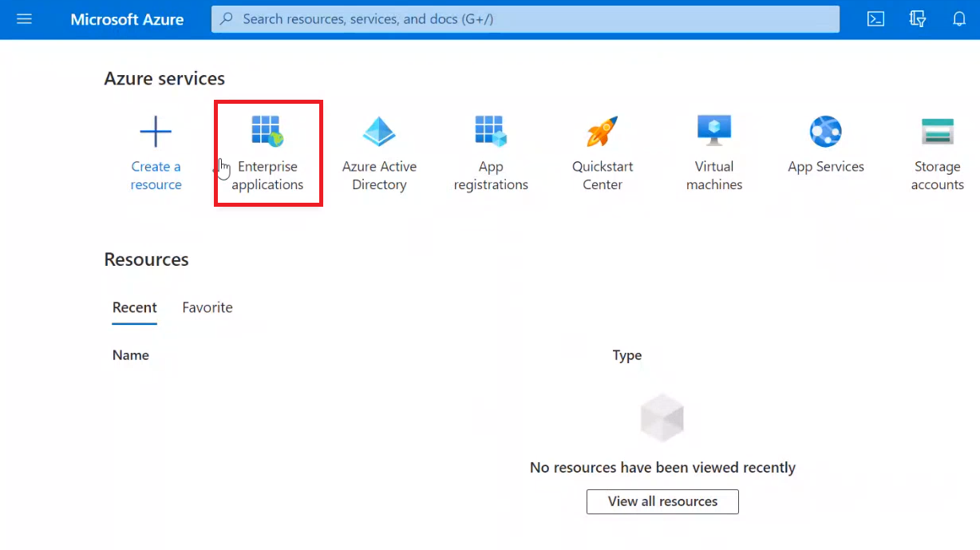The height and width of the screenshot is (550, 980).
Task: Open the Directories and subscriptions filter
Action: pos(918,19)
